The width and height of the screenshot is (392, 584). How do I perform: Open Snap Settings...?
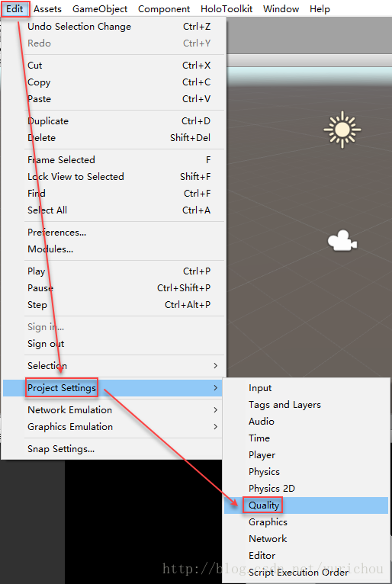click(x=114, y=449)
